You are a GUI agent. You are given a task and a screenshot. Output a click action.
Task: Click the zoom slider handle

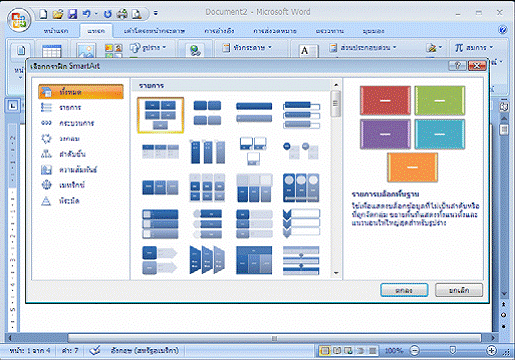[x=453, y=350]
